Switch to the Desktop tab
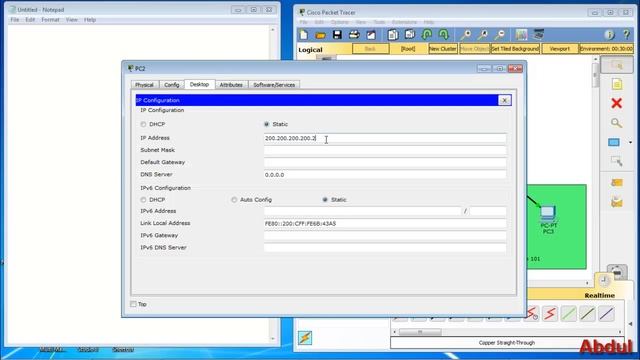 pos(199,84)
